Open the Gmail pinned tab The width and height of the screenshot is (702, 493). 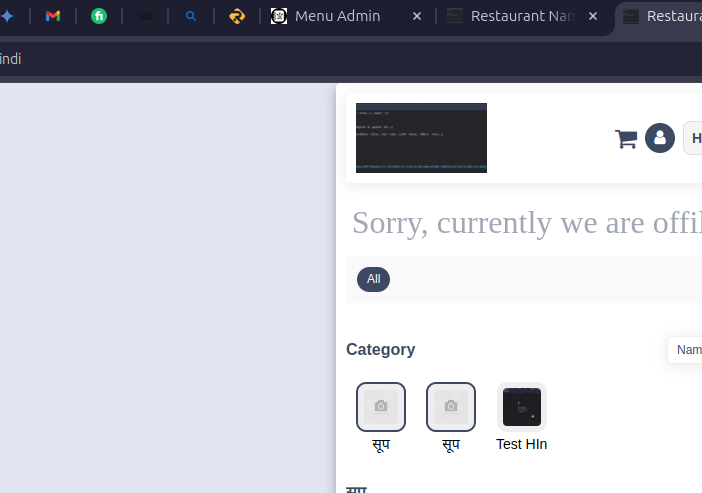(x=53, y=16)
